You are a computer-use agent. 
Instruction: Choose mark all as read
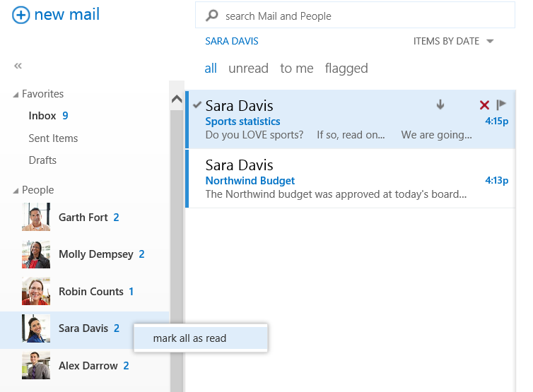coord(189,338)
